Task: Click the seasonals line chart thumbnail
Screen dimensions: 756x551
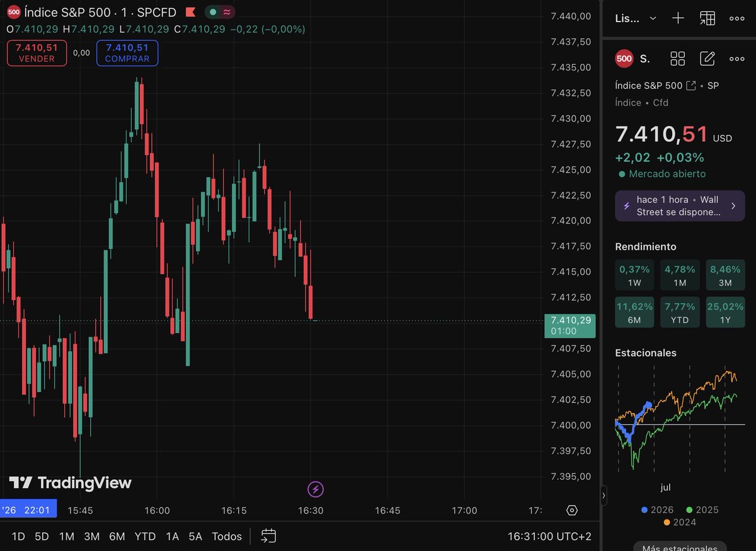Action: [680, 419]
